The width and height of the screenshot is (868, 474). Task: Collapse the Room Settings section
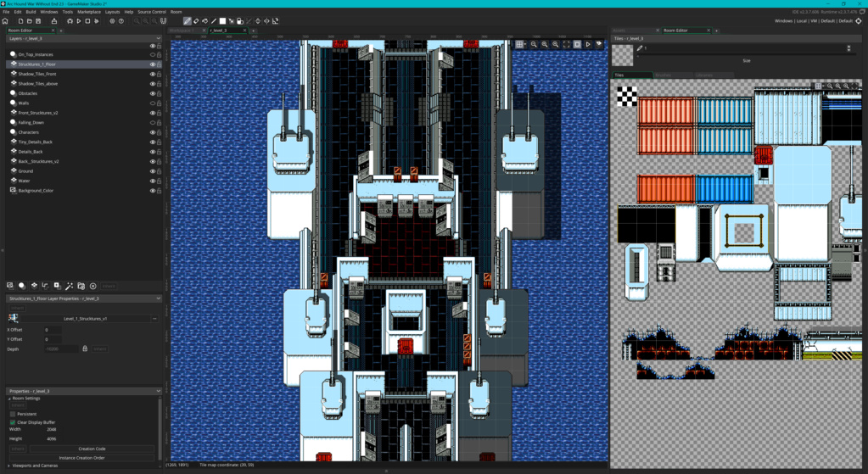(x=9, y=399)
